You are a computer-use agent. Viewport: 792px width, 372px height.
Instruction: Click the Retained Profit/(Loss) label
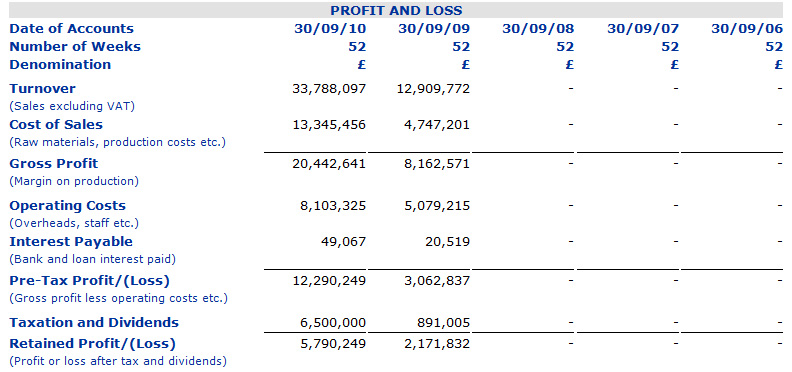[92, 344]
